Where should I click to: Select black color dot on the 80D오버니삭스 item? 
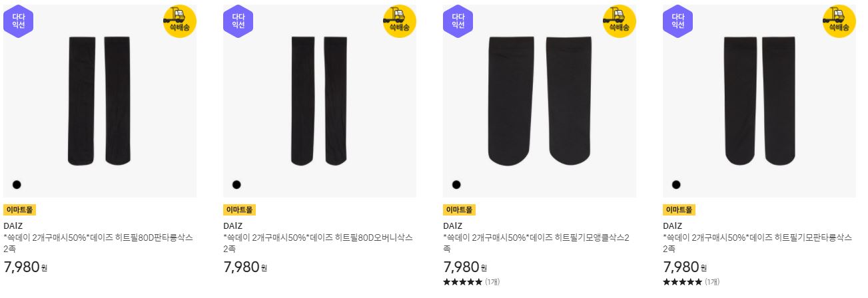tap(236, 184)
